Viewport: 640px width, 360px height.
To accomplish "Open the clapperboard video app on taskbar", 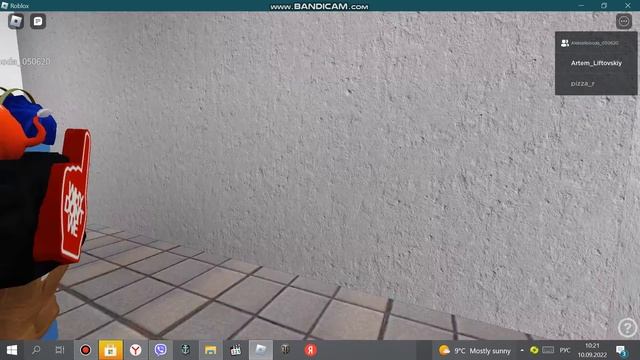I will 236,350.
